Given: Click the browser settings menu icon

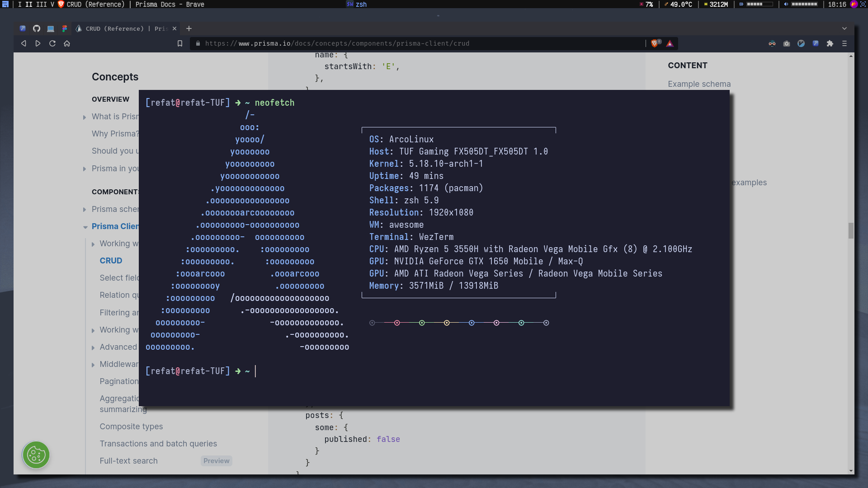Looking at the screenshot, I should 845,43.
